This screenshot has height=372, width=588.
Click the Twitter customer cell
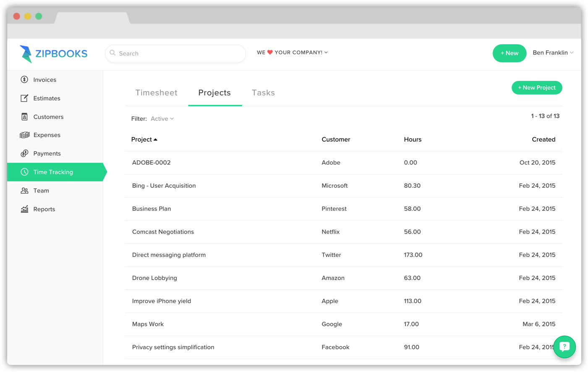[x=331, y=255]
